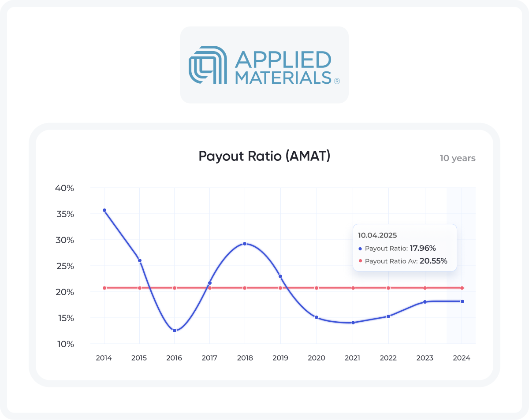The height and width of the screenshot is (420, 529).
Task: Click the 2022 x-axis year label
Action: point(388,358)
